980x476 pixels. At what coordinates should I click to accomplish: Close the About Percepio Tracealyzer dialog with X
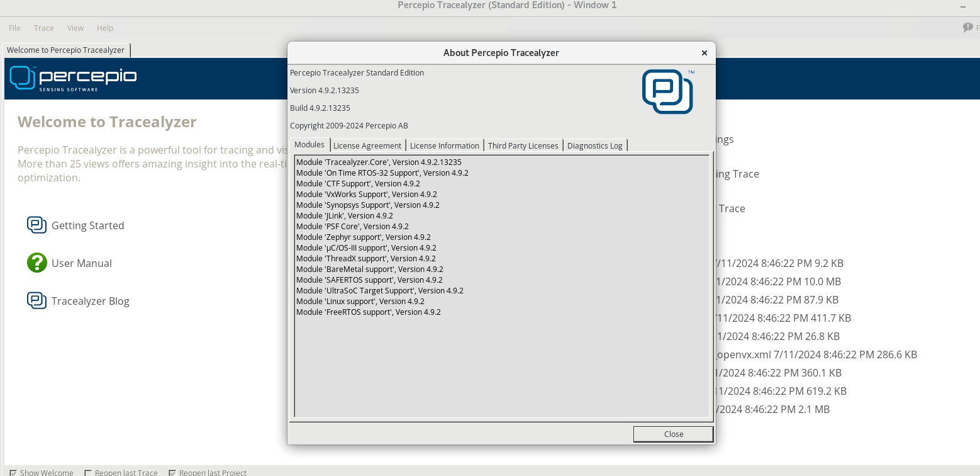coord(704,53)
